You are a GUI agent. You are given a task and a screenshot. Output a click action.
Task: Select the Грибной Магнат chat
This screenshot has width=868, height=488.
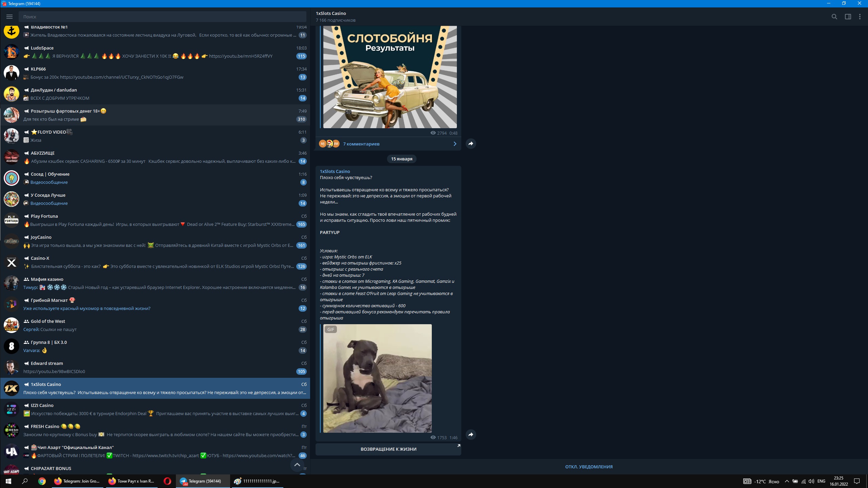click(155, 304)
